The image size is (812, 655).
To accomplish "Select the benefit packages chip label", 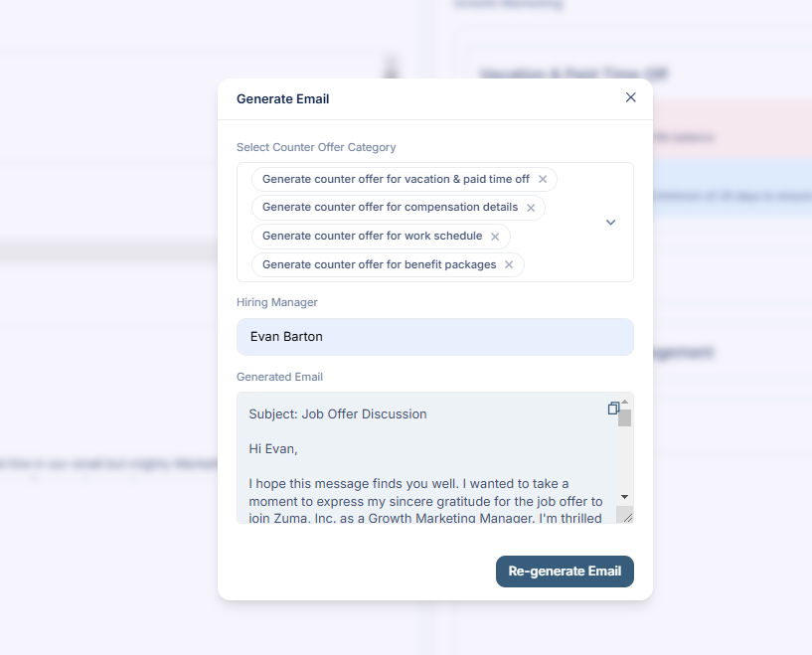I will tap(379, 264).
